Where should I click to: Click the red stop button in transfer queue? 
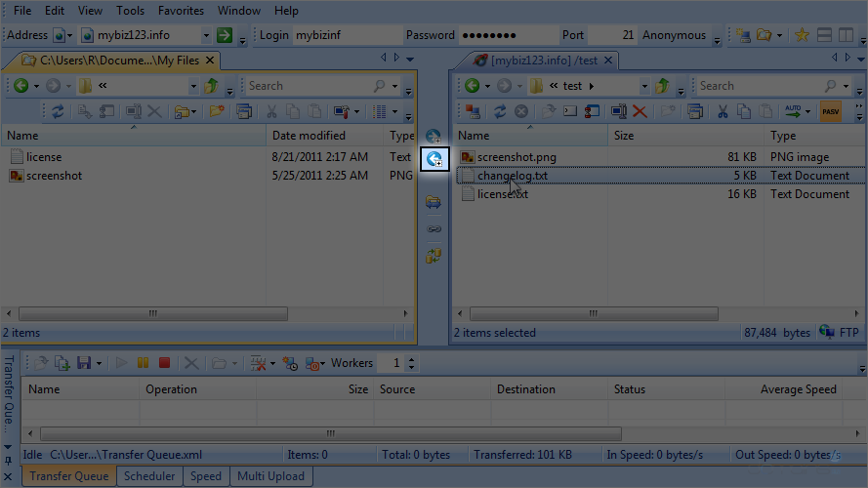point(165,363)
